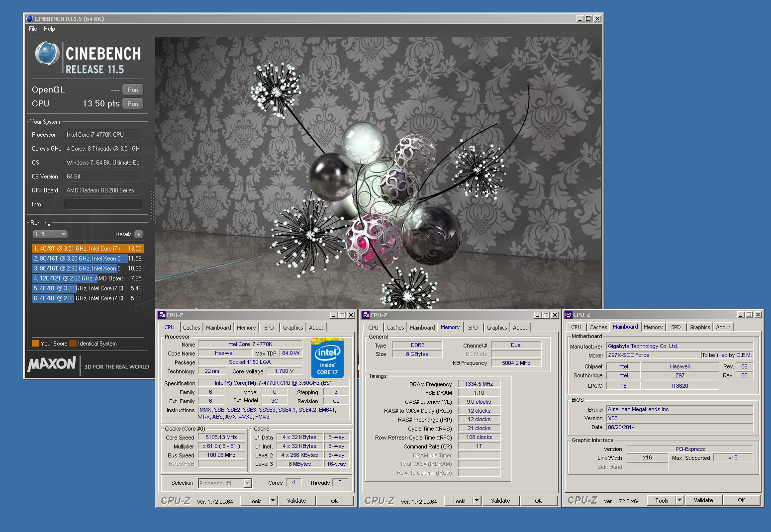Image resolution: width=771 pixels, height=532 pixels.
Task: Click Tools button in Memory CPU-Z window
Action: [x=459, y=501]
